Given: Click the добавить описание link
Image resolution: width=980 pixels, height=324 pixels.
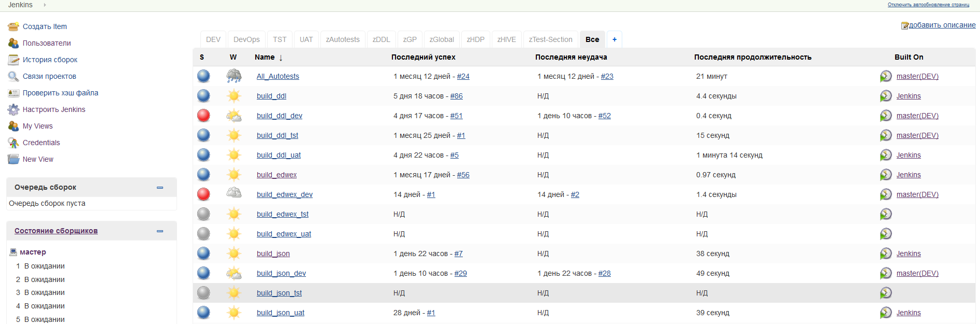Looking at the screenshot, I should pyautogui.click(x=942, y=25).
